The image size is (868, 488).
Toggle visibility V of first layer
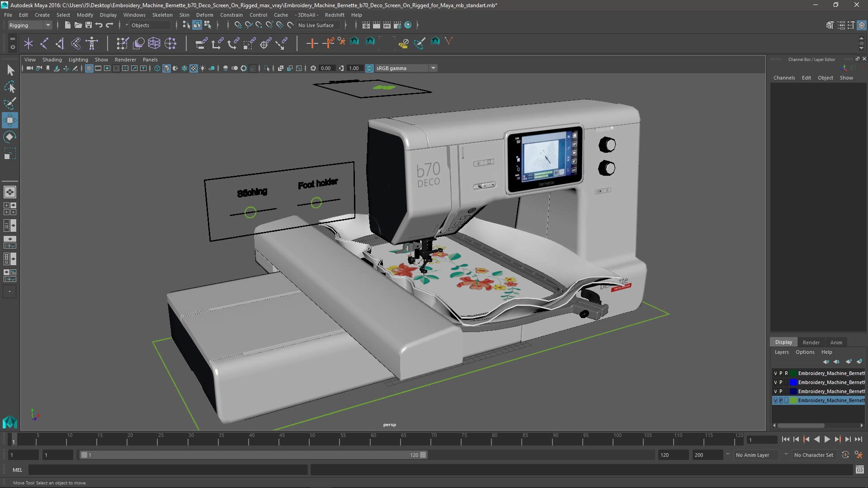(775, 373)
